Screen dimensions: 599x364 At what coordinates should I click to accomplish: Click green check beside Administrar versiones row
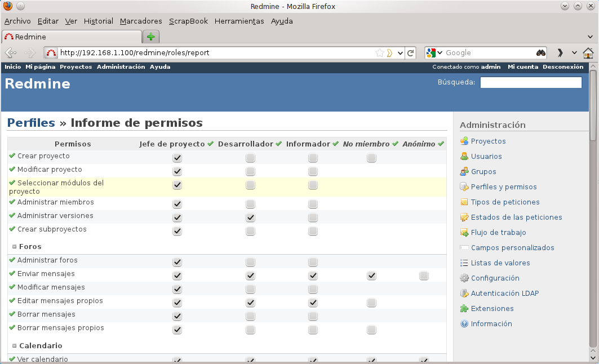[x=12, y=215]
